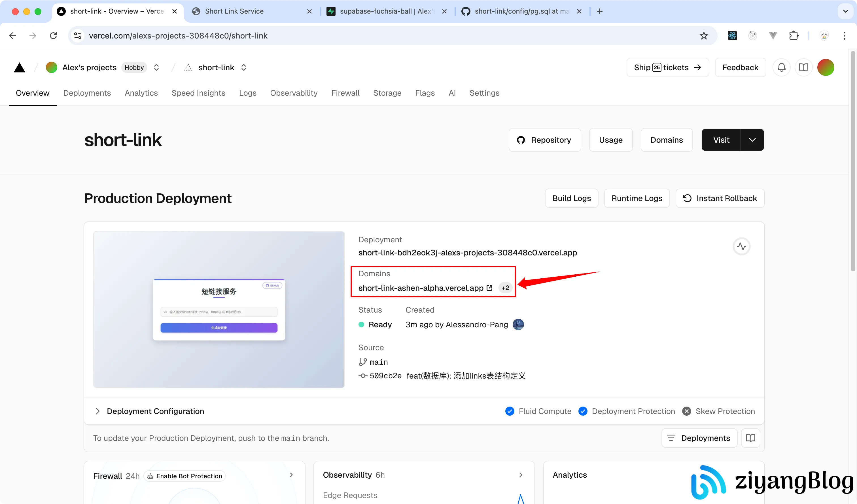
Task: Expand the +2 additional domains badge
Action: click(505, 288)
